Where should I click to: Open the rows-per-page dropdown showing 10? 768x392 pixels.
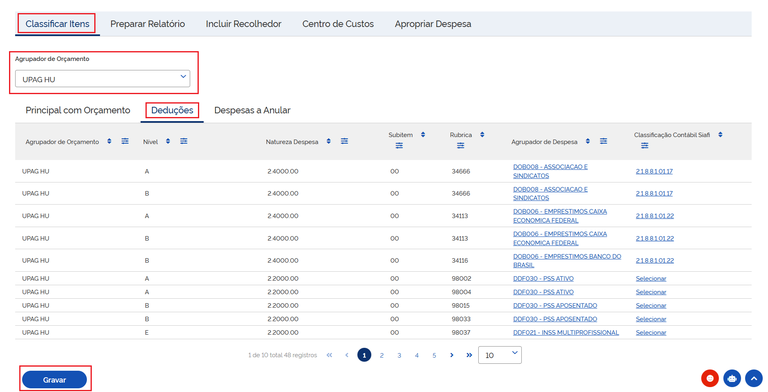(x=500, y=355)
